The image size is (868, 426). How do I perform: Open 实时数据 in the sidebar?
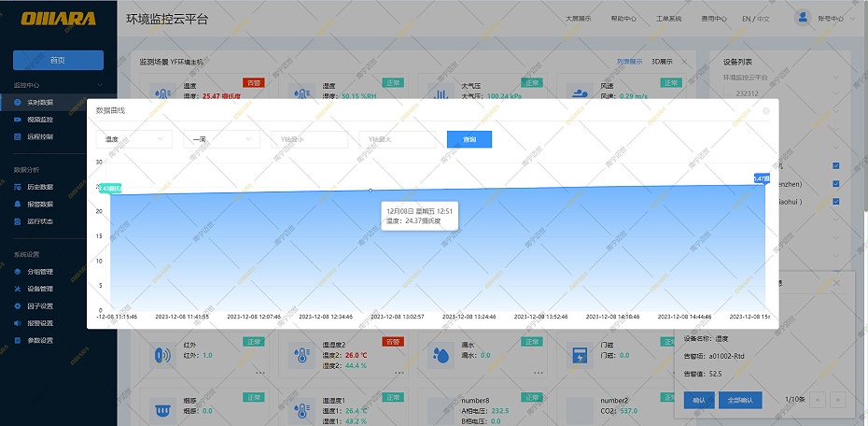coord(39,102)
